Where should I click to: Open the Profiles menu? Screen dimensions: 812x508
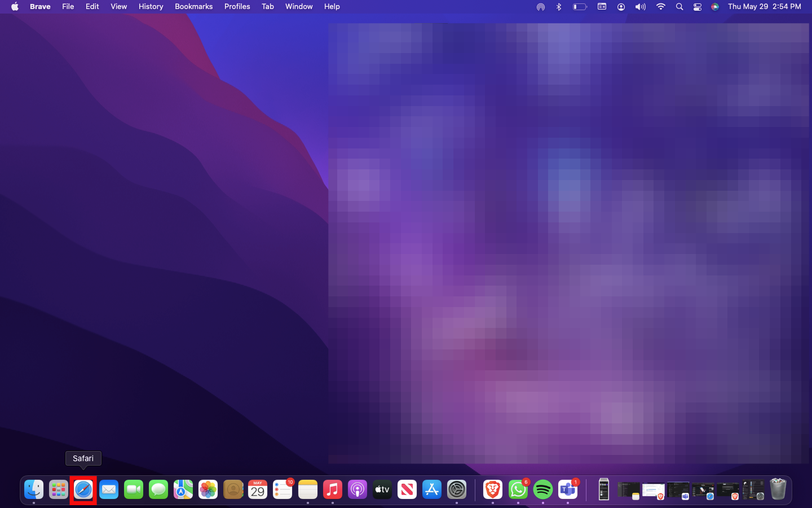tap(237, 7)
